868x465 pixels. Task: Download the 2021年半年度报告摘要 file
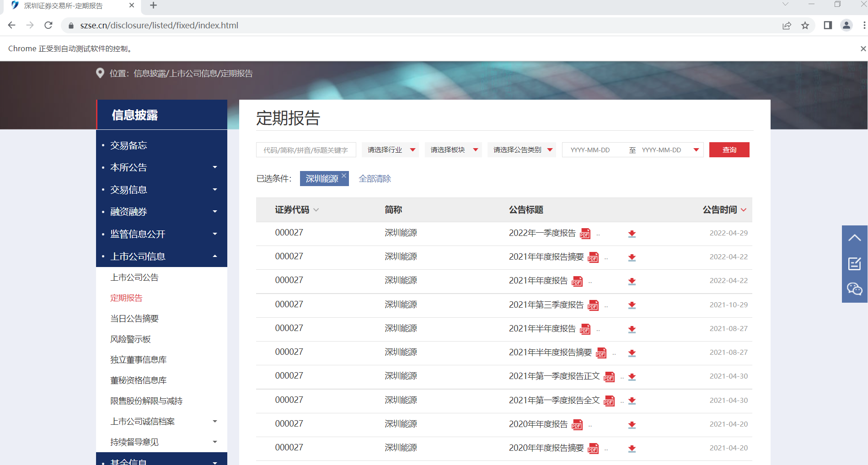(x=632, y=353)
